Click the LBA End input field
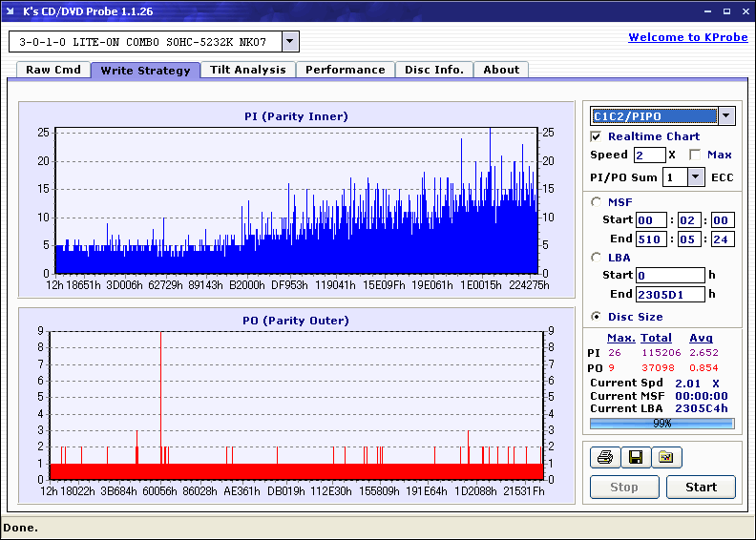This screenshot has height=540, width=756. pos(670,294)
